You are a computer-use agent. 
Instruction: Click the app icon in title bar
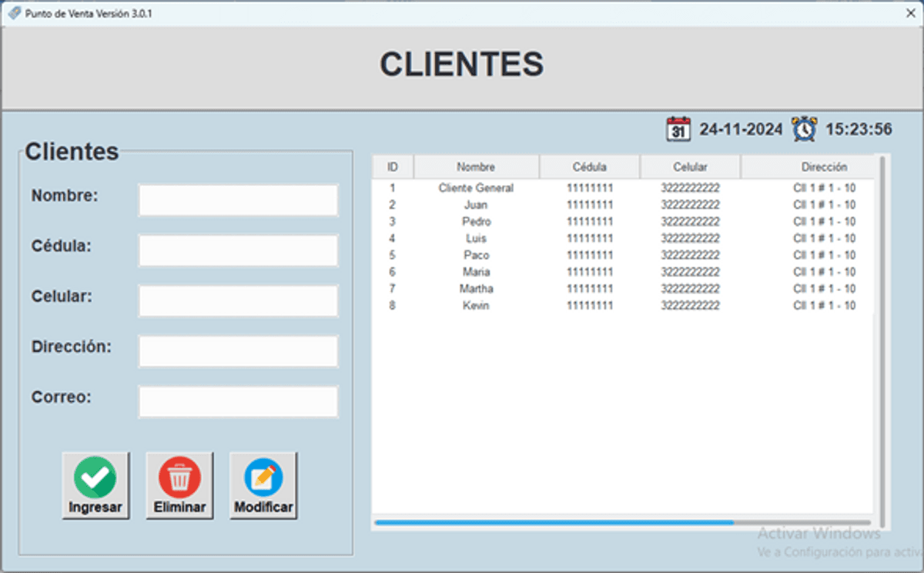(14, 13)
